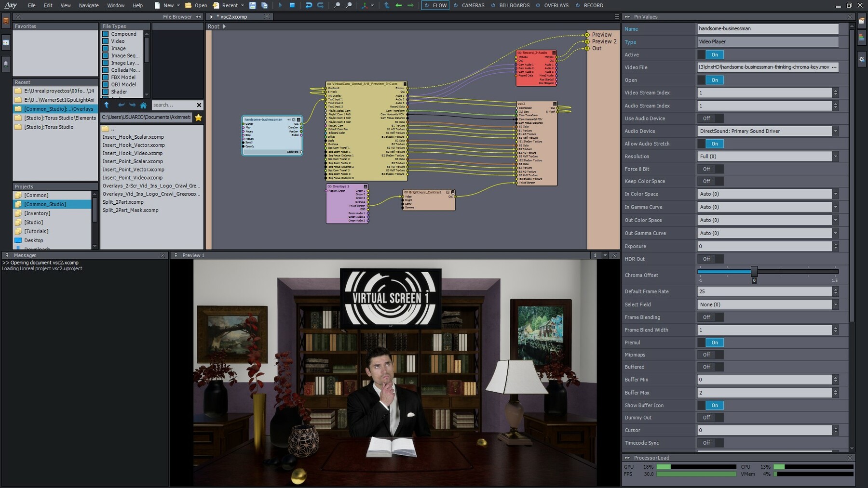Click the stop icon in the top toolbar
Screen dimensions: 868x488
coord(292,5)
